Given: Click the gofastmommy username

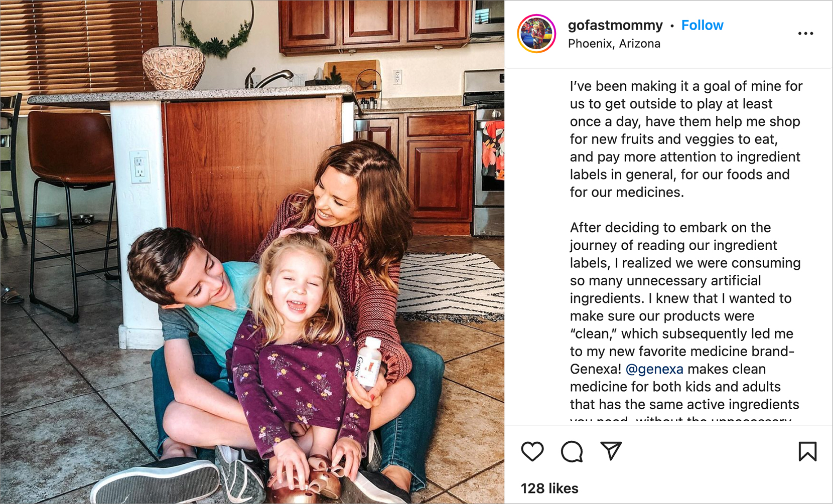Looking at the screenshot, I should tap(615, 25).
